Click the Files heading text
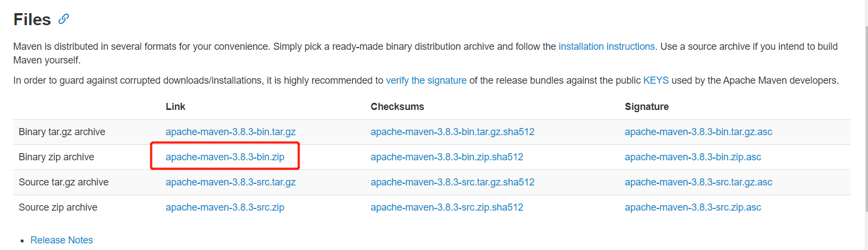Screen dimensions: 868x250 (x=32, y=20)
